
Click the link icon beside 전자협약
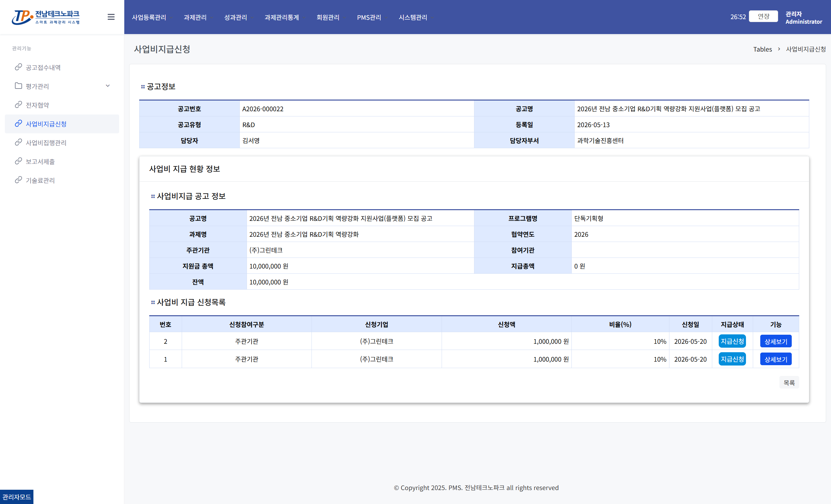[x=18, y=105]
